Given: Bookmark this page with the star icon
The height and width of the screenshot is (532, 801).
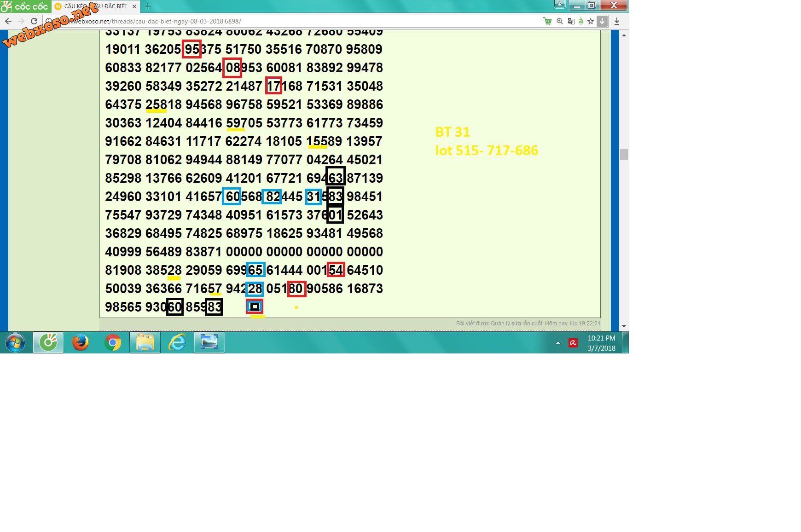Looking at the screenshot, I should coord(591,21).
